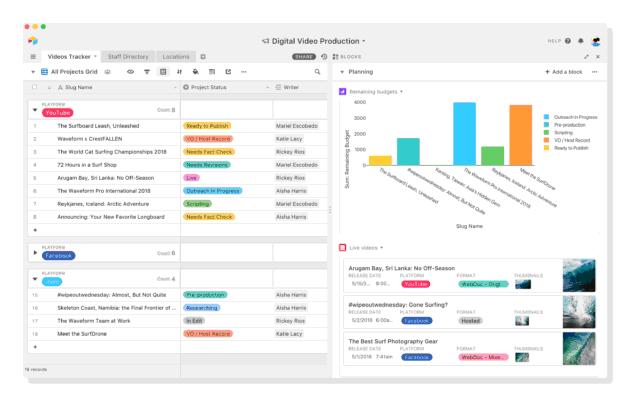Viewport: 630px width, 401px height.
Task: Click 'In Edit' status for Waveform Team row
Action: pyautogui.click(x=194, y=321)
